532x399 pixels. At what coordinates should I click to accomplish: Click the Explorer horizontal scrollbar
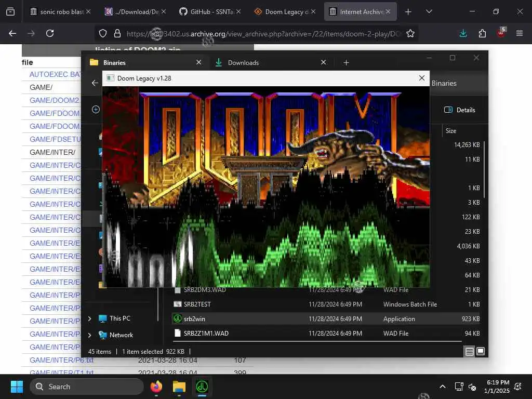(316, 341)
